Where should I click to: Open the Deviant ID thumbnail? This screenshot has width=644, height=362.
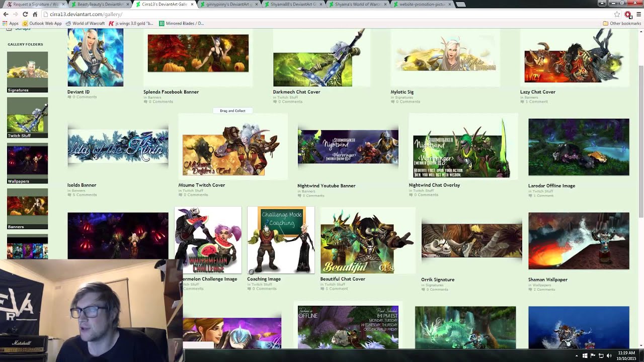(95, 57)
